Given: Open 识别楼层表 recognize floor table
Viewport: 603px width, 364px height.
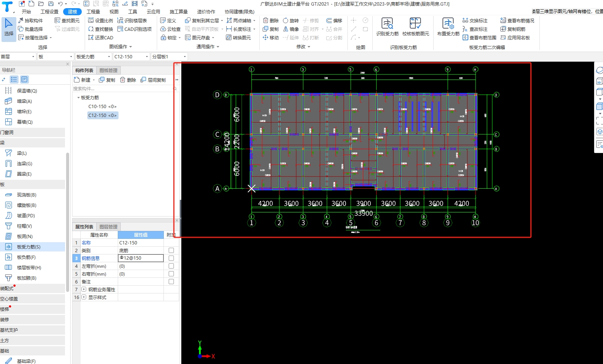Looking at the screenshot, I should 132,20.
